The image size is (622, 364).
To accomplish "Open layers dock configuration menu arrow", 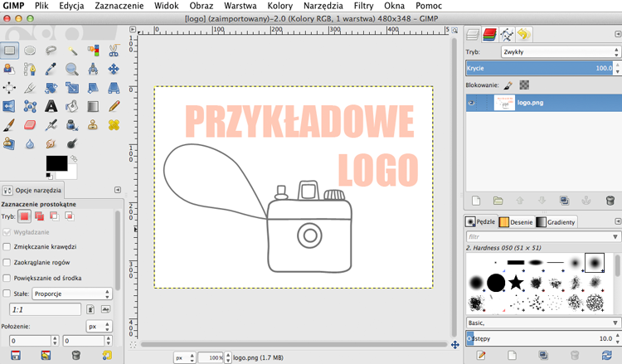I will click(x=618, y=34).
